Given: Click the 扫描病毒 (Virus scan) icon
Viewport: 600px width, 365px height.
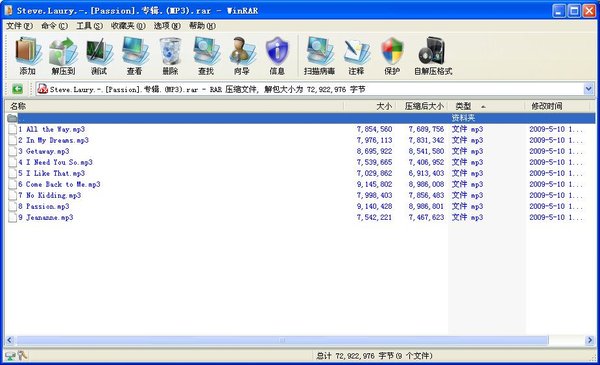Looking at the screenshot, I should click(320, 51).
